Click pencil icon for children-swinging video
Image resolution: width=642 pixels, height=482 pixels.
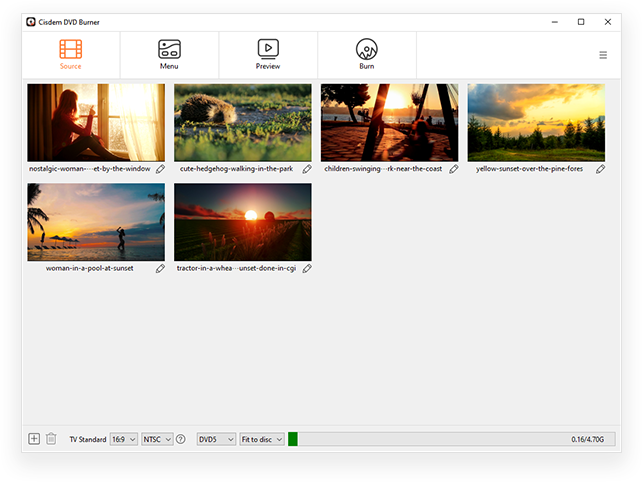pyautogui.click(x=454, y=169)
